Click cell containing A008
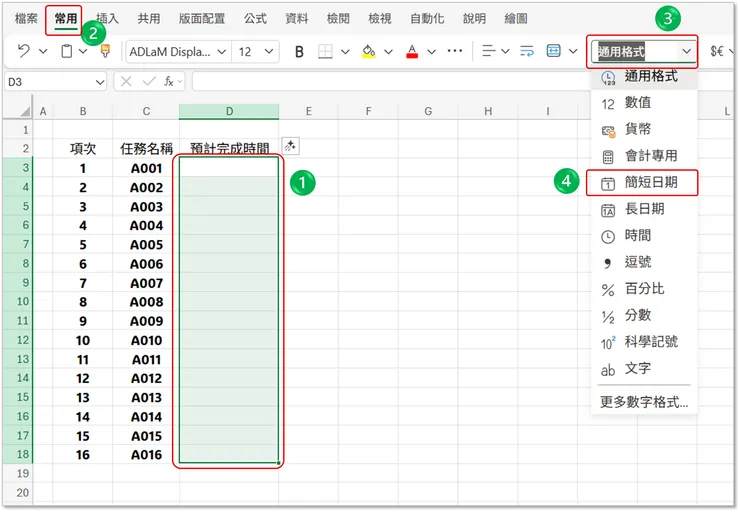 pos(146,302)
